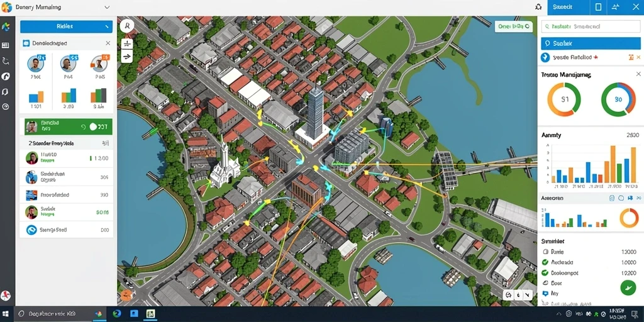Click the blue search button in right panel
The height and width of the screenshot is (322, 644).
[591, 43]
